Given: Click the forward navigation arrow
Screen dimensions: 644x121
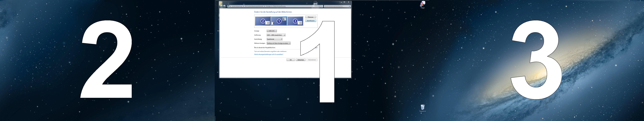Looking at the screenshot, I should click(224, 6).
